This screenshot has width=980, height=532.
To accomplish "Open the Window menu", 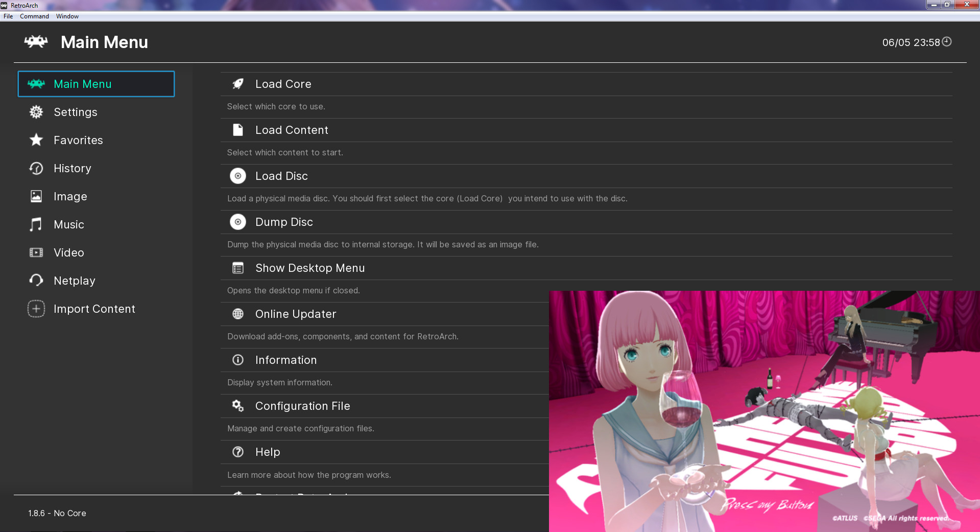I will pyautogui.click(x=67, y=16).
